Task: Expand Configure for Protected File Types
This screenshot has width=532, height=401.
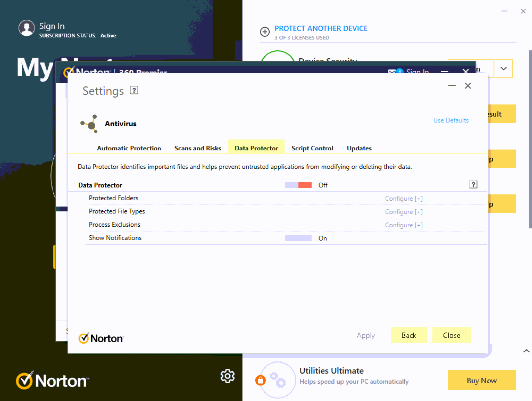Action: point(404,212)
